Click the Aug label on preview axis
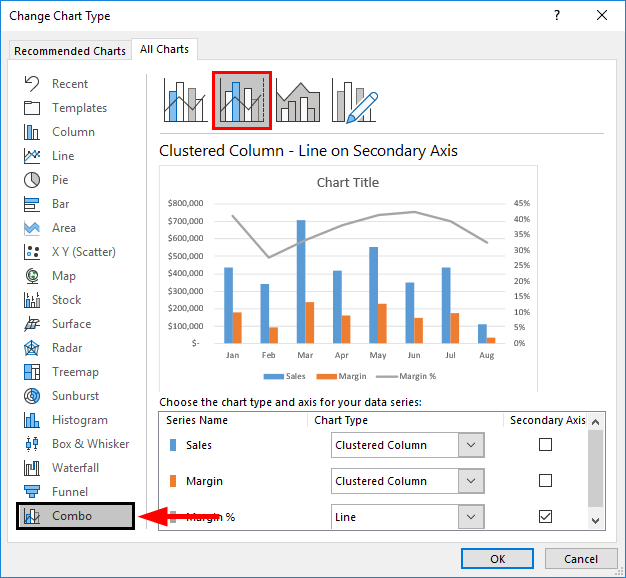The image size is (626, 578). coord(487,355)
